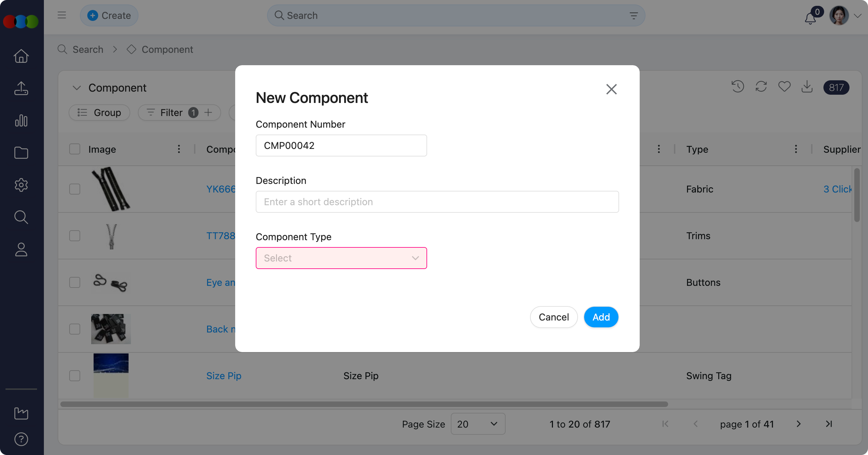Check the checkbox for the Trims row

(x=75, y=236)
